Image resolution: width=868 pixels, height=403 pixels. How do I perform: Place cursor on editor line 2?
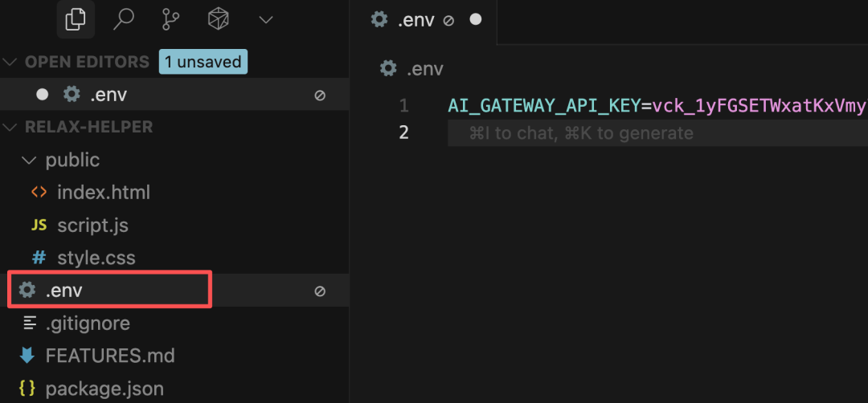657,132
